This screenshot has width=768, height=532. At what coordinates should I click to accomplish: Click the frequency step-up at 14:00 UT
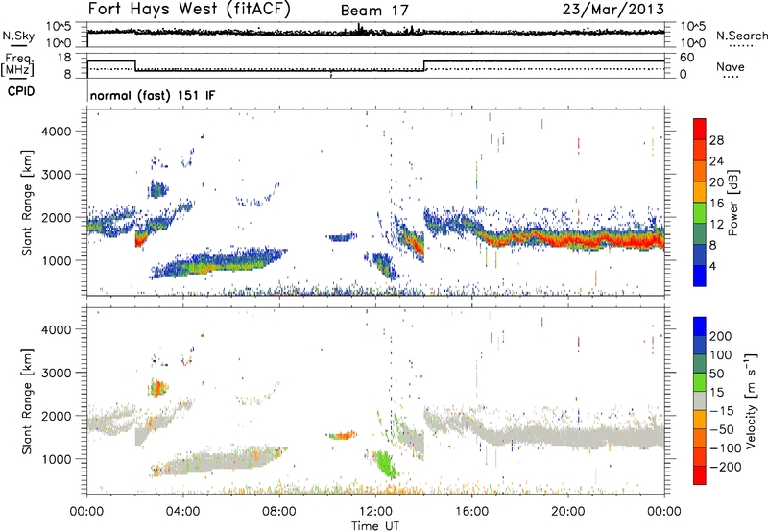click(424, 65)
